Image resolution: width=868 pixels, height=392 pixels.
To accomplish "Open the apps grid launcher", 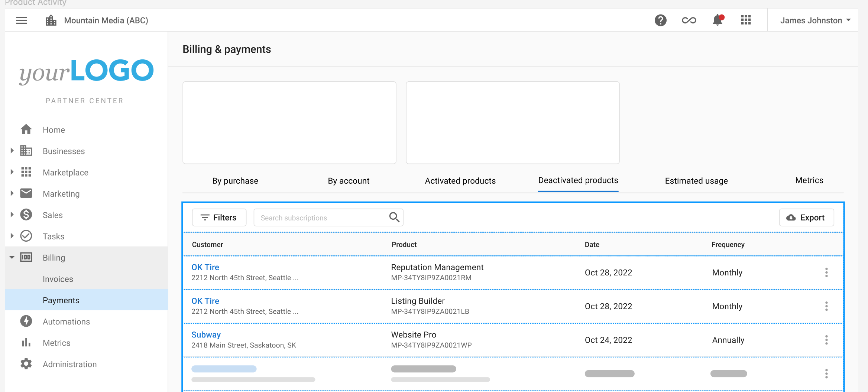I will (x=746, y=20).
